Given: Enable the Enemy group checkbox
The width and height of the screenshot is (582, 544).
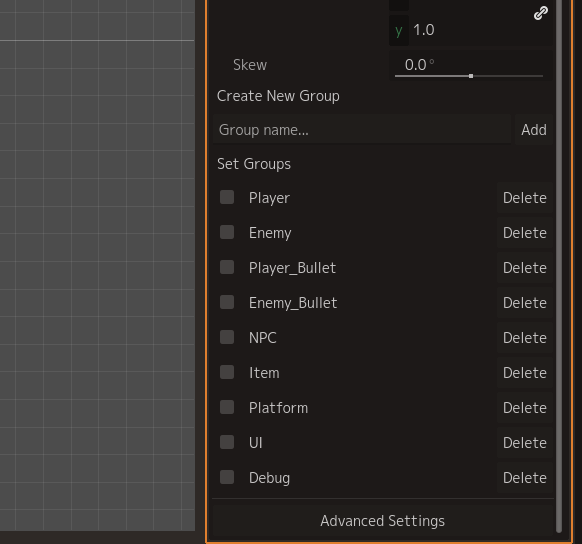Looking at the screenshot, I should coord(227,232).
